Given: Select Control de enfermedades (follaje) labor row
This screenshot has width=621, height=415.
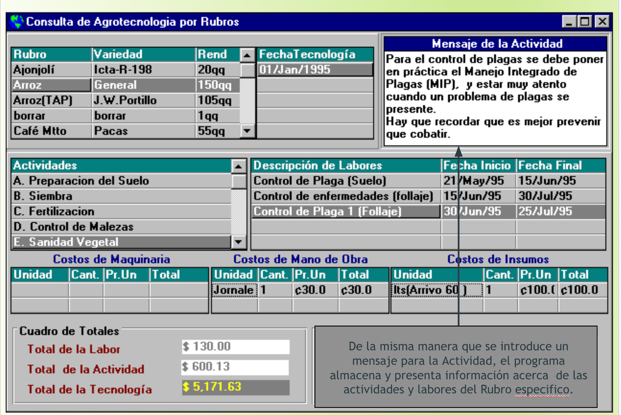Looking at the screenshot, I should click(345, 196).
